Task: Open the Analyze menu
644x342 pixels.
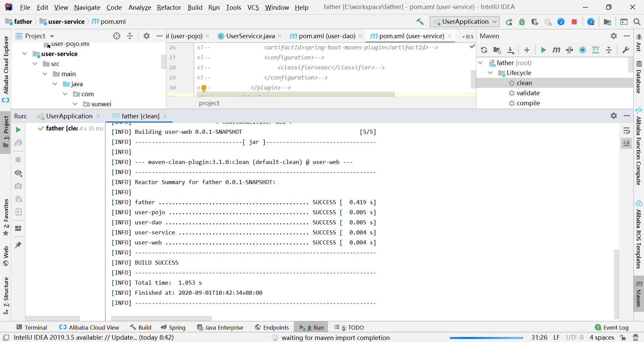Action: [x=140, y=7]
